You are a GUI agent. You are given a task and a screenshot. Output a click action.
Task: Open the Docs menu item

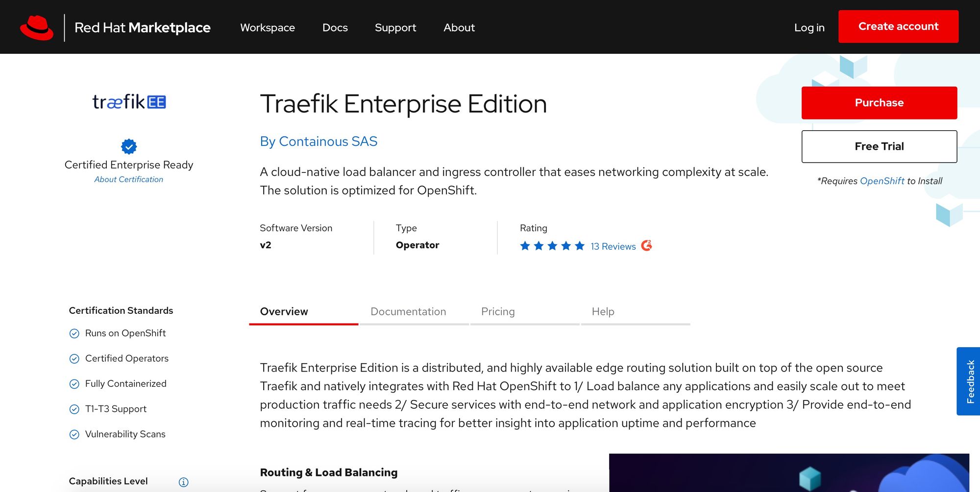point(335,27)
